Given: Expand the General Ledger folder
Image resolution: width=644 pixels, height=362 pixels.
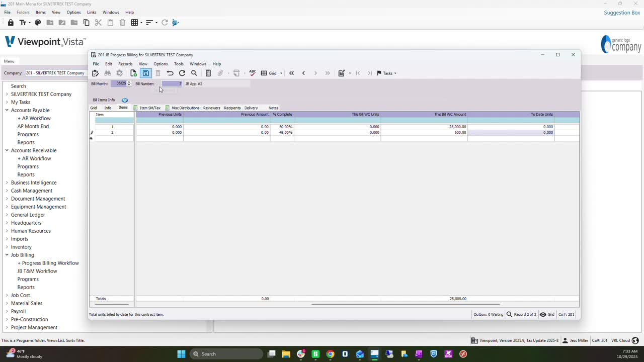Looking at the screenshot, I should 7,215.
